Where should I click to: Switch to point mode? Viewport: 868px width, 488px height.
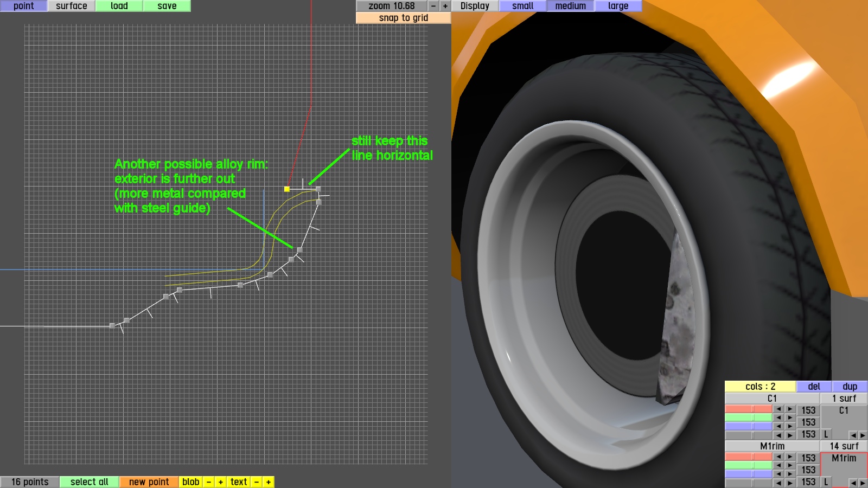click(23, 6)
